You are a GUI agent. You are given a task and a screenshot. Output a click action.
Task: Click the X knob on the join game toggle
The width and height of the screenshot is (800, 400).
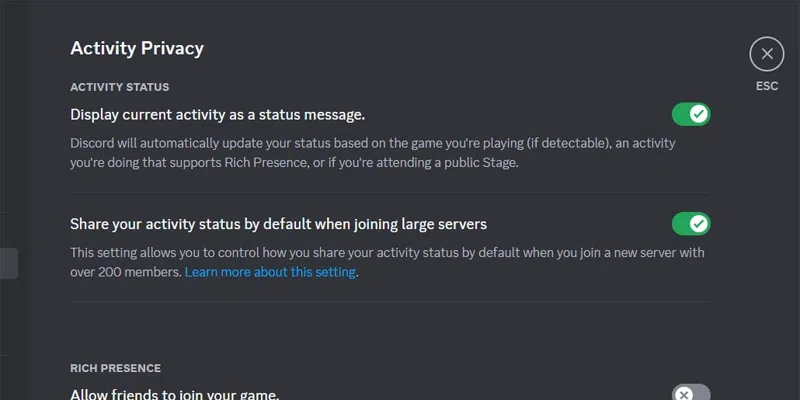(x=683, y=394)
